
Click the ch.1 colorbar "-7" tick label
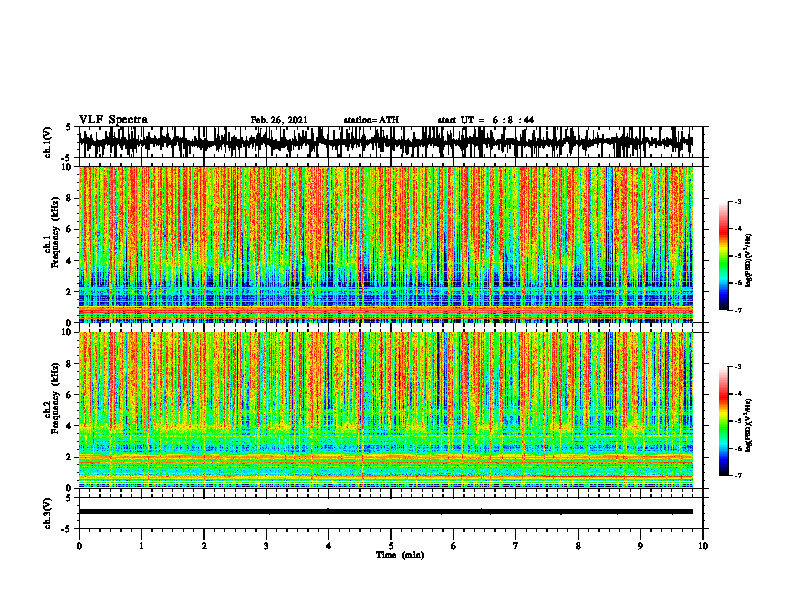(737, 310)
